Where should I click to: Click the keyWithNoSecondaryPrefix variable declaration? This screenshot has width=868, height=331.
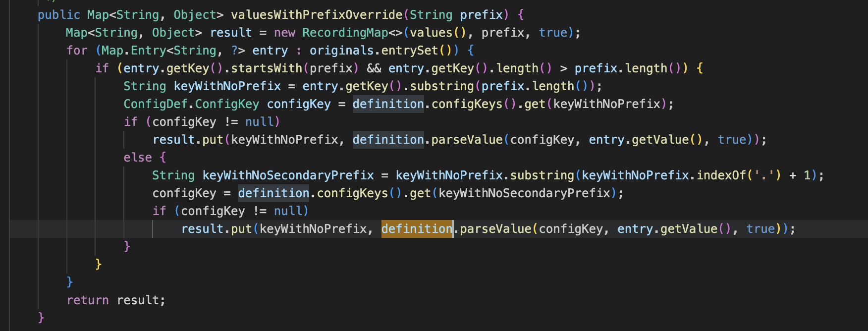288,175
